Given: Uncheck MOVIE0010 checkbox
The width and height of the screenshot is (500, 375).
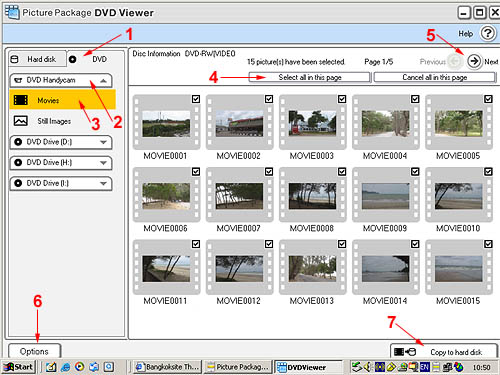Looking at the screenshot, I should pos(488,172).
